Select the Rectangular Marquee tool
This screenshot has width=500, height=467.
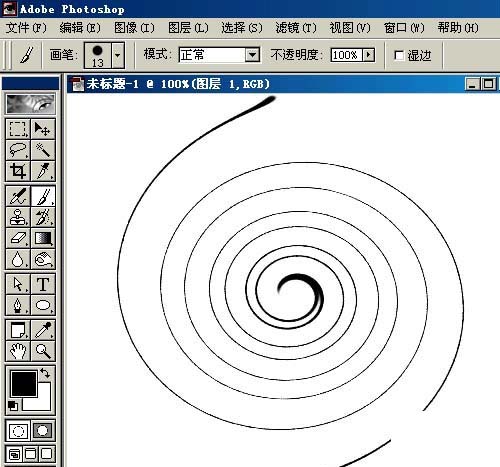coord(18,129)
